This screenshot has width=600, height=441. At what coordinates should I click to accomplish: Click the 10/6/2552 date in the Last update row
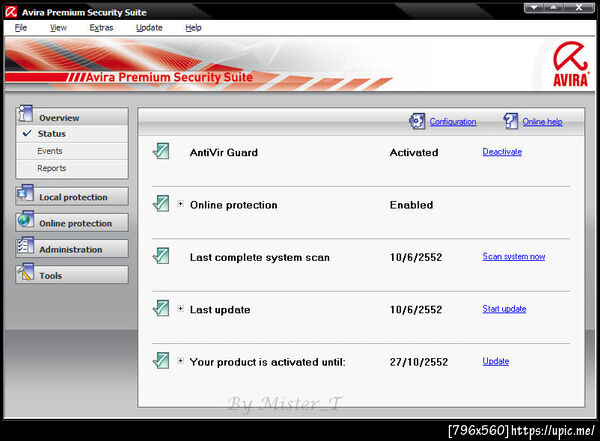416,309
